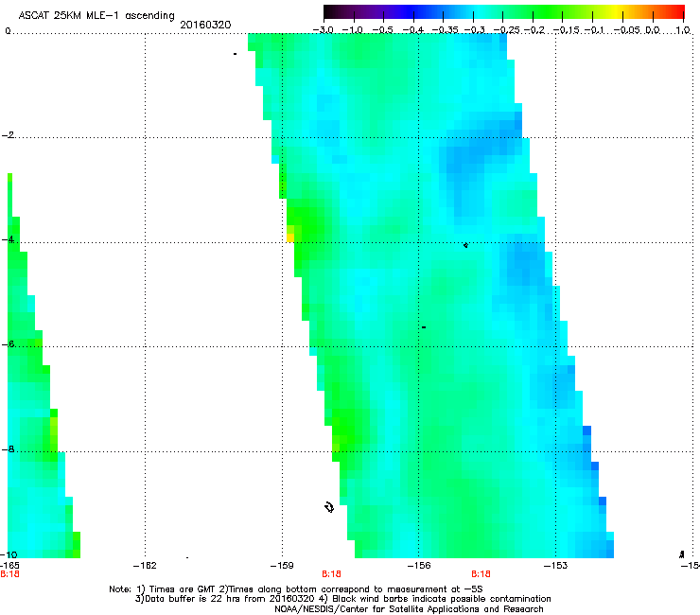Image resolution: width=700 pixels, height=615 pixels.
Task: Select the "-0.1" color scale value
Action: pos(594,30)
